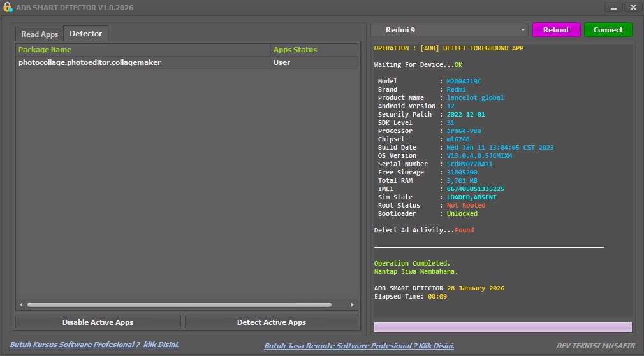Image resolution: width=644 pixels, height=356 pixels.
Task: Open the Butuh Jasa Remote Software link
Action: tap(359, 346)
